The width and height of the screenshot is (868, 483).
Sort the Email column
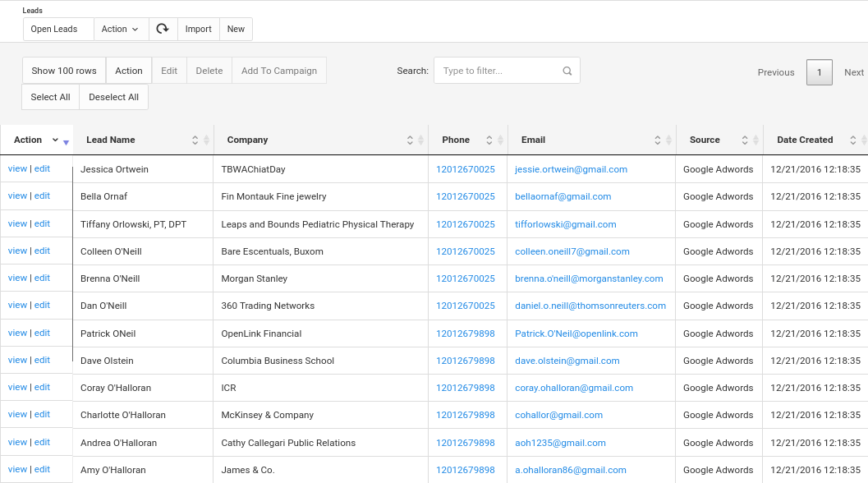[x=657, y=140]
